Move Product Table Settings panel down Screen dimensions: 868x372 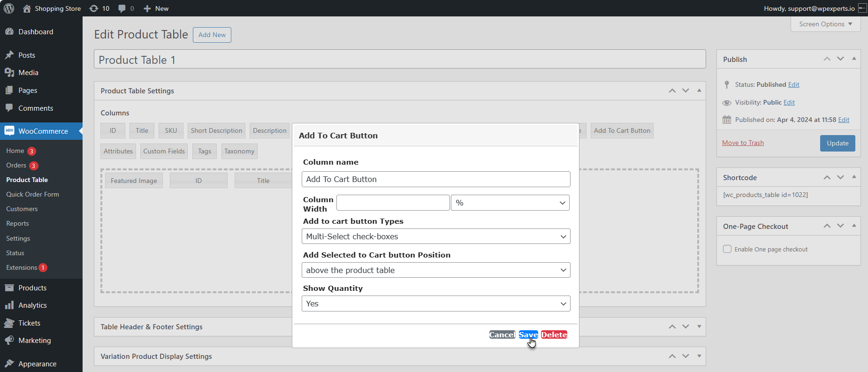(686, 91)
